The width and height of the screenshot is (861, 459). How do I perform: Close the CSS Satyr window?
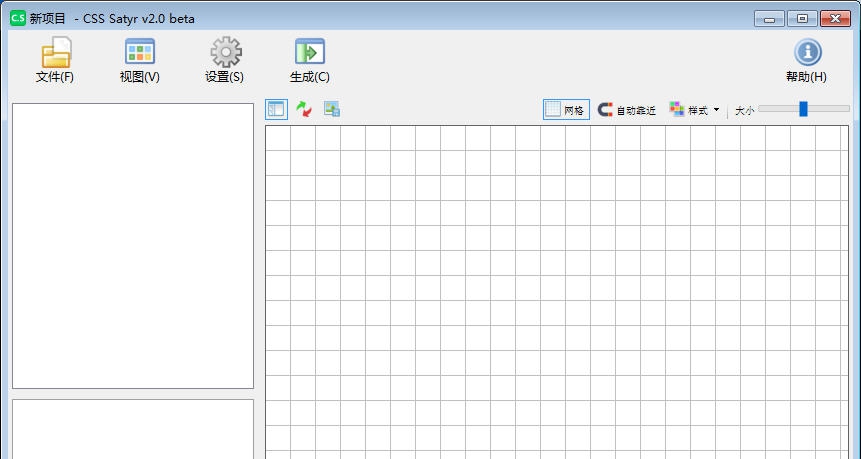click(x=835, y=19)
